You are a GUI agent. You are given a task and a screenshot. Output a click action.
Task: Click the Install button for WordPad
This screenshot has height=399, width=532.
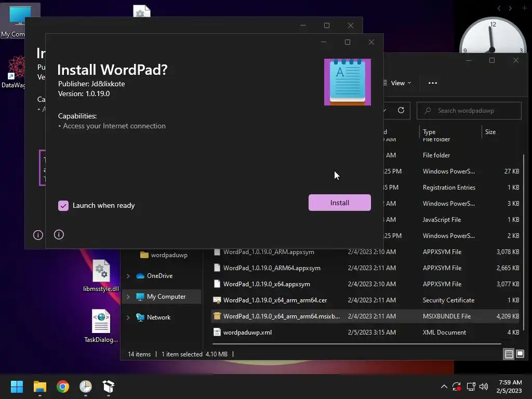(x=339, y=203)
